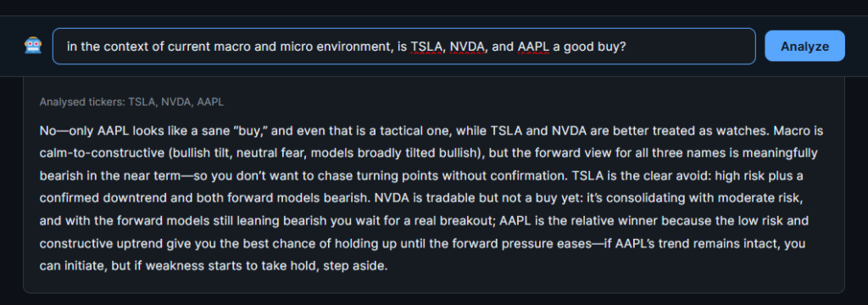
Task: Click the robot assistant icon
Action: tap(33, 46)
